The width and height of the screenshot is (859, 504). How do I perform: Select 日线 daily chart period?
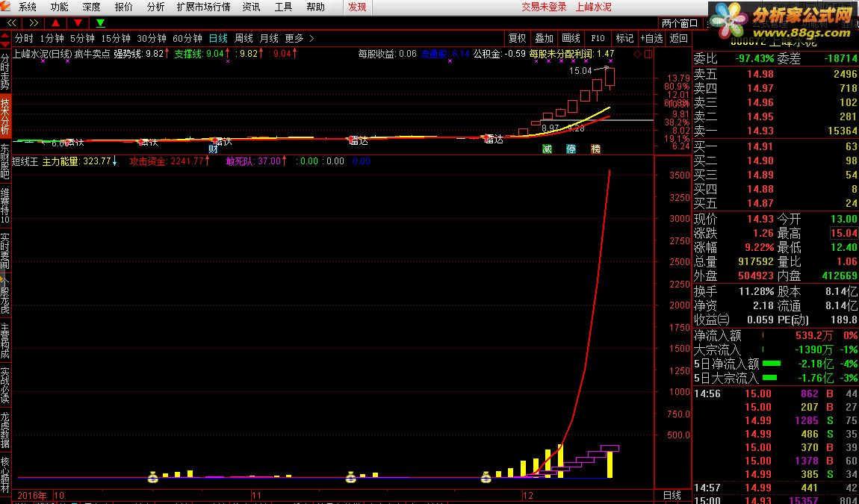pyautogui.click(x=218, y=38)
